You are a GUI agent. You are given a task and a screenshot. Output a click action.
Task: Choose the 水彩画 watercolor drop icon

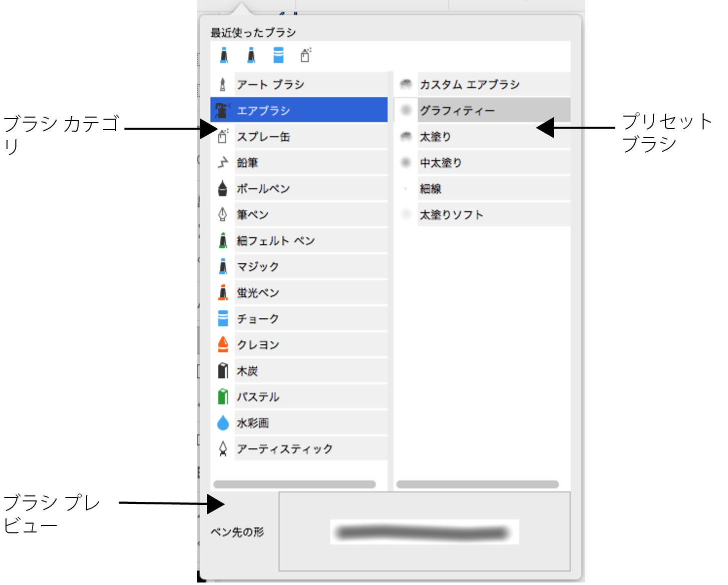pyautogui.click(x=223, y=423)
